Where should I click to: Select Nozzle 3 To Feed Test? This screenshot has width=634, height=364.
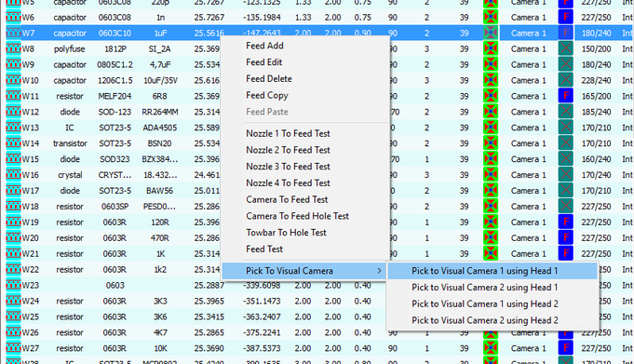click(x=288, y=167)
